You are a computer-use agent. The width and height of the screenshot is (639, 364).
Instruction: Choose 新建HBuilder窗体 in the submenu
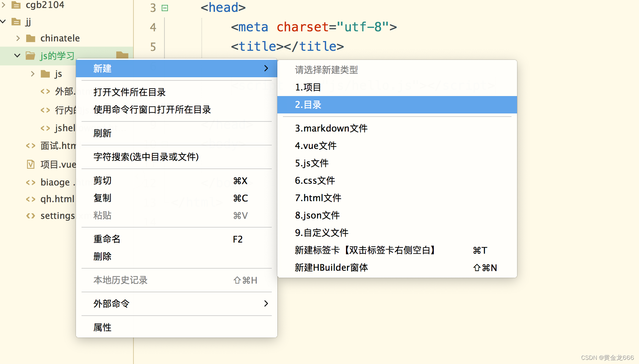[x=397, y=268]
